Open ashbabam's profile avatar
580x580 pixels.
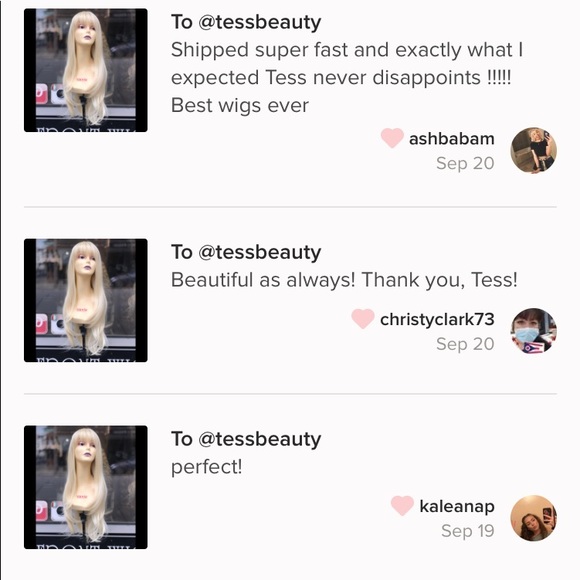(x=533, y=151)
